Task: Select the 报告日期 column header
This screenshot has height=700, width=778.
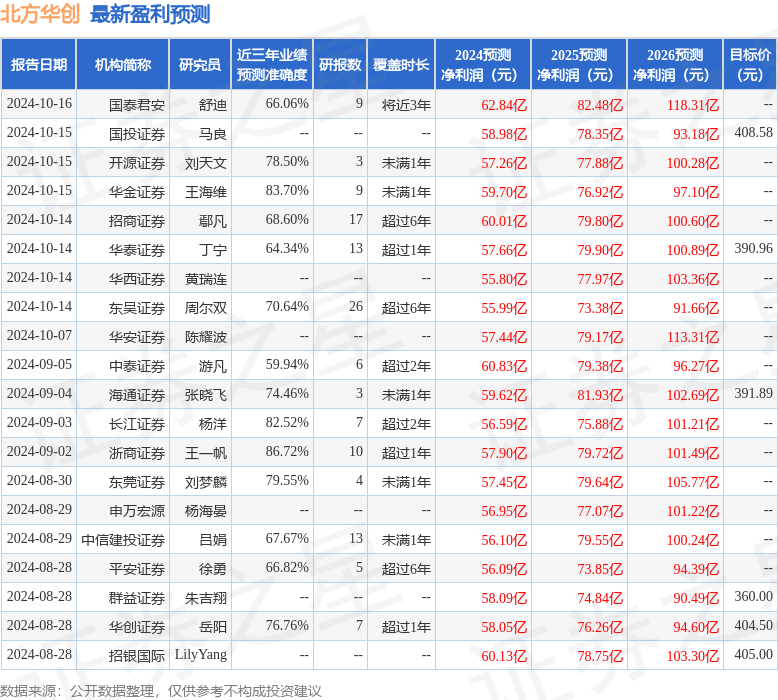Action: point(39,64)
